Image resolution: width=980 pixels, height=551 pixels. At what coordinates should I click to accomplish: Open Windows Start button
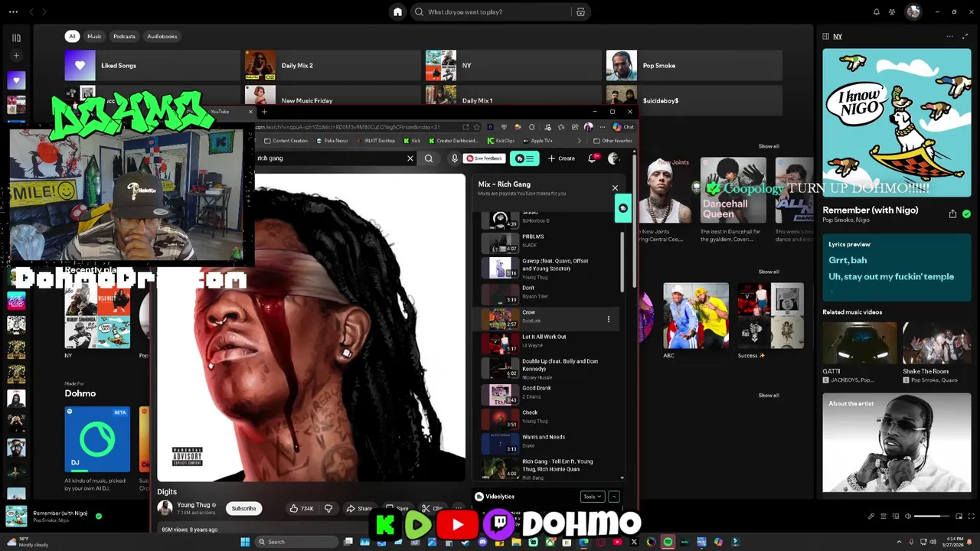click(x=245, y=542)
